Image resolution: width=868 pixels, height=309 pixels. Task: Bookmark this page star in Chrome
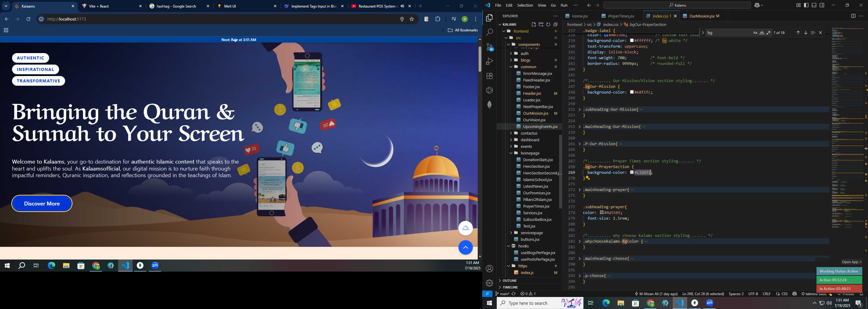[412, 19]
